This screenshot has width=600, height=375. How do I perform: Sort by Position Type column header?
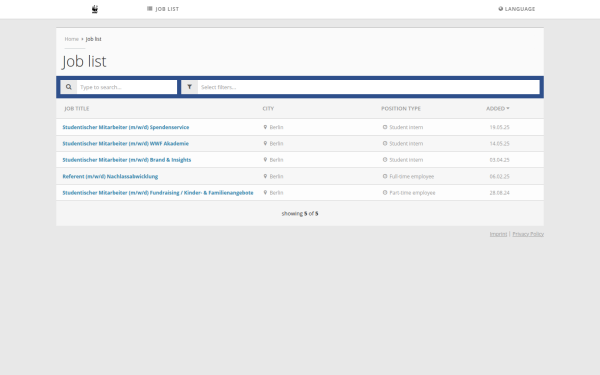pyautogui.click(x=401, y=109)
